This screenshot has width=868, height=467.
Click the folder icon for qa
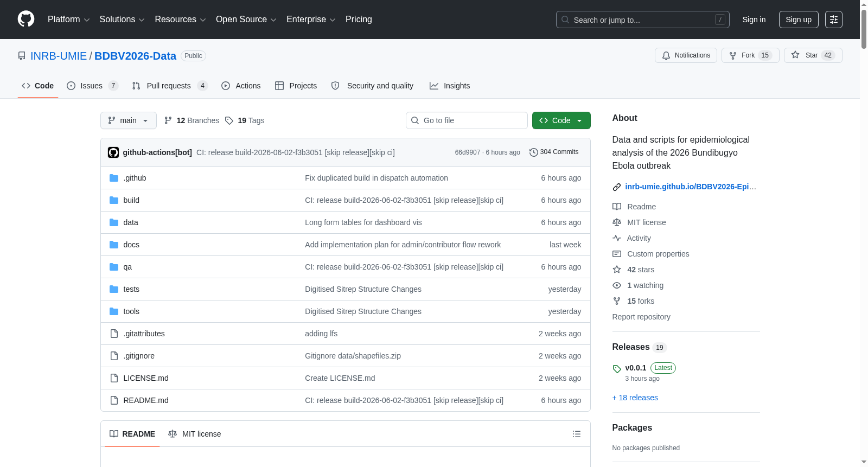coord(114,267)
